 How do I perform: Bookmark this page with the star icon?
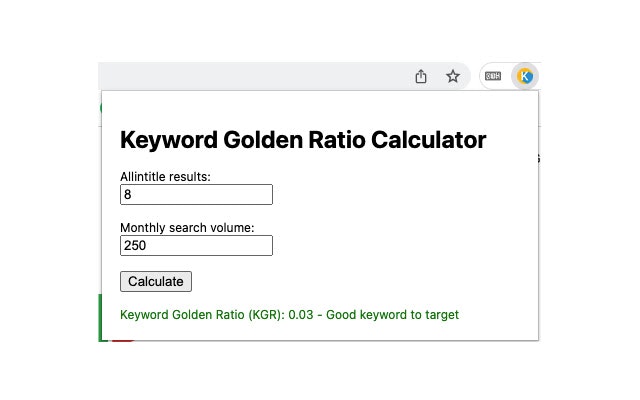coord(453,76)
